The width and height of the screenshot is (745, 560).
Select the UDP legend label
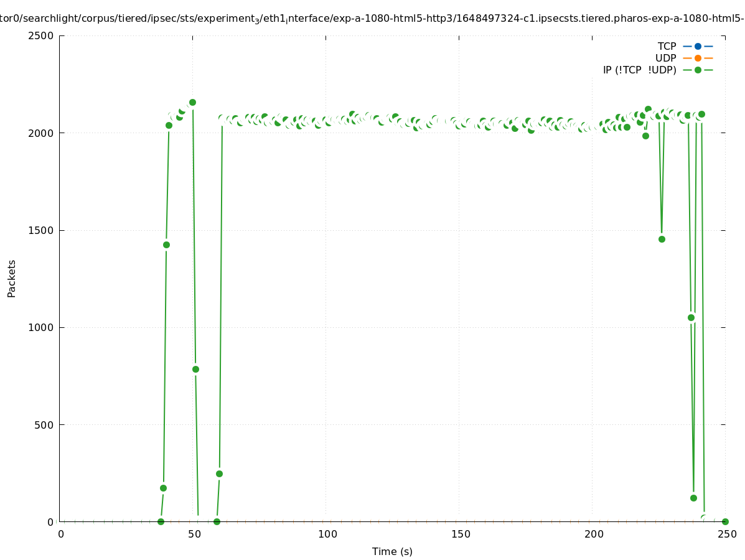(x=665, y=58)
